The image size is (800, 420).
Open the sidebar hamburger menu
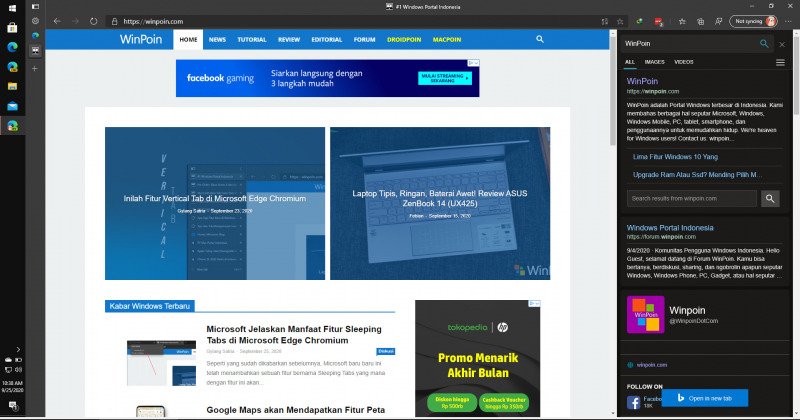(780, 62)
